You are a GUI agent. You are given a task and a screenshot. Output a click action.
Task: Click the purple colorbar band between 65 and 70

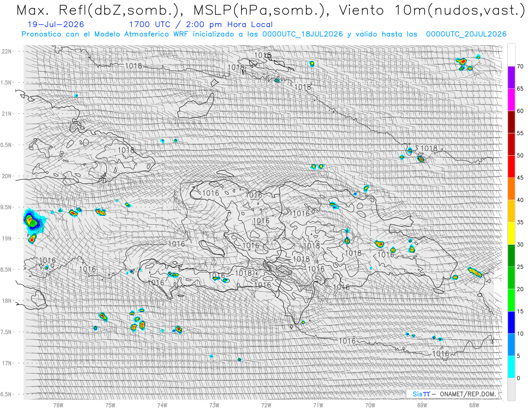[x=511, y=78]
